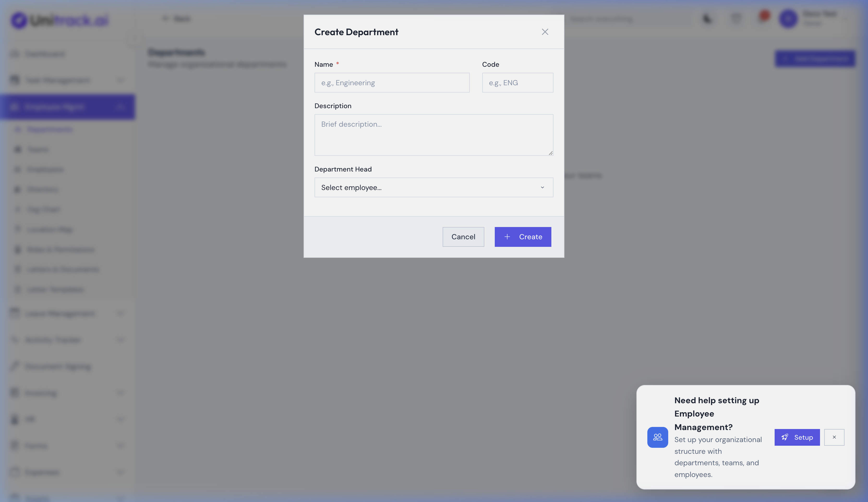
Task: Click the Name input field
Action: pyautogui.click(x=392, y=83)
